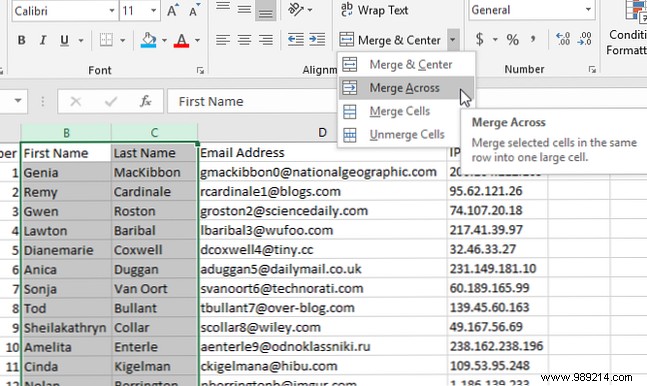Decrease font size with small A icon

(194, 10)
